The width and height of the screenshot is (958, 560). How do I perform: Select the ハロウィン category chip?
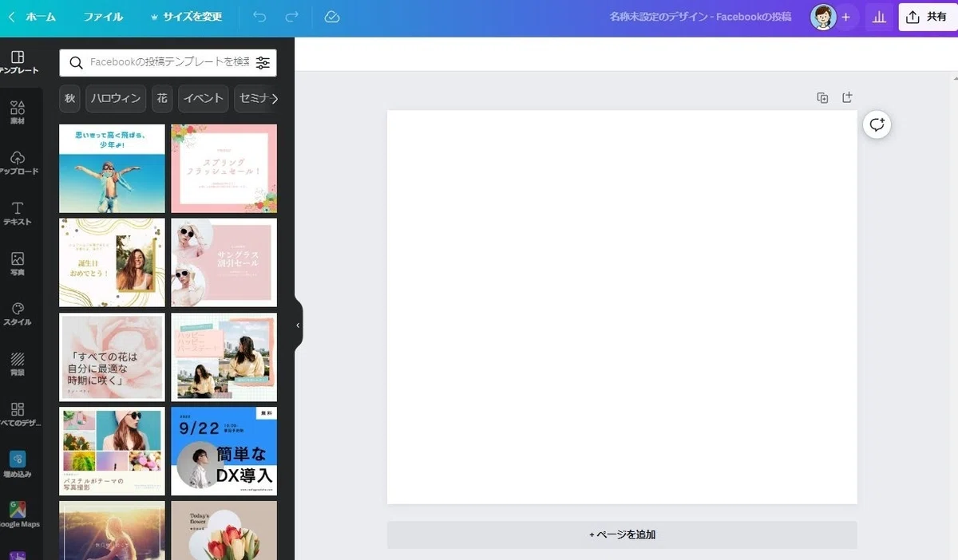[116, 98]
